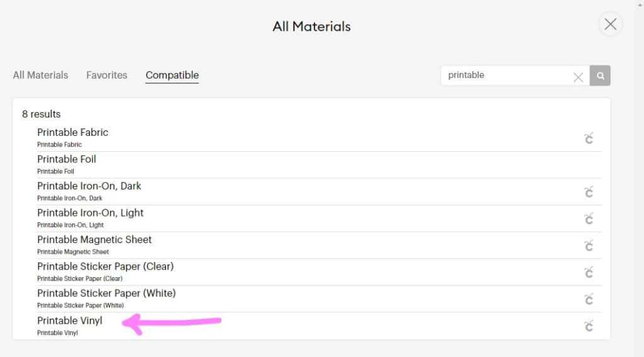
Task: Select the Compatible tab
Action: pyautogui.click(x=172, y=76)
